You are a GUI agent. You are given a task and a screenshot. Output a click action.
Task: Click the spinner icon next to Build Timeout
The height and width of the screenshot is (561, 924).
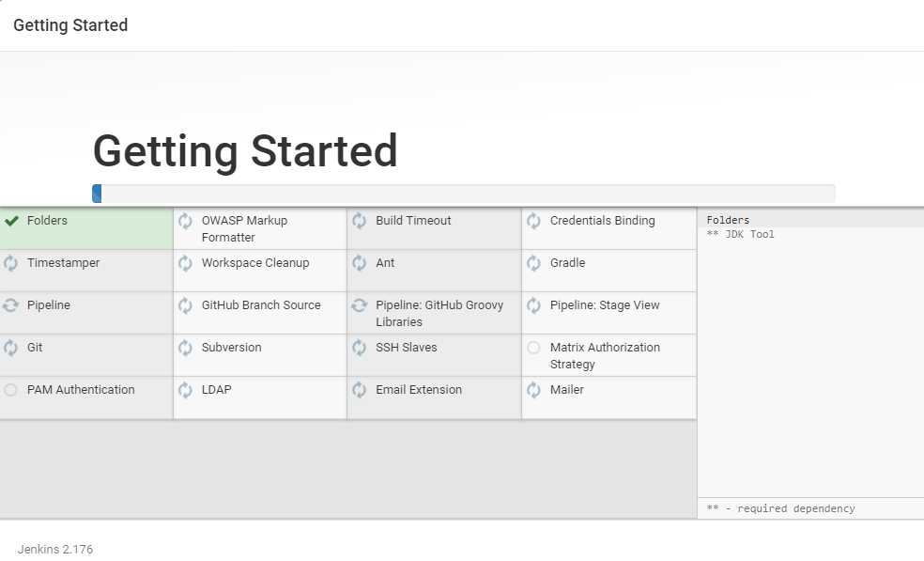pos(360,221)
